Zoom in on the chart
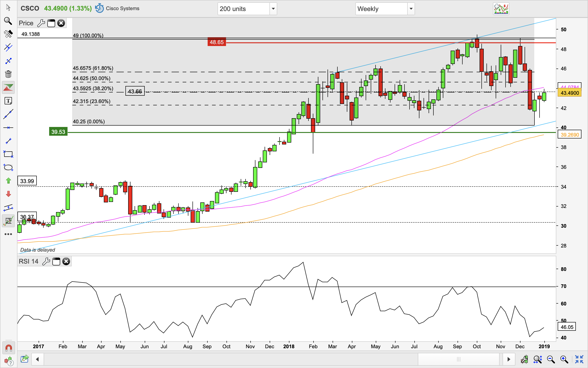Image resolution: width=588 pixels, height=368 pixels. pos(564,359)
